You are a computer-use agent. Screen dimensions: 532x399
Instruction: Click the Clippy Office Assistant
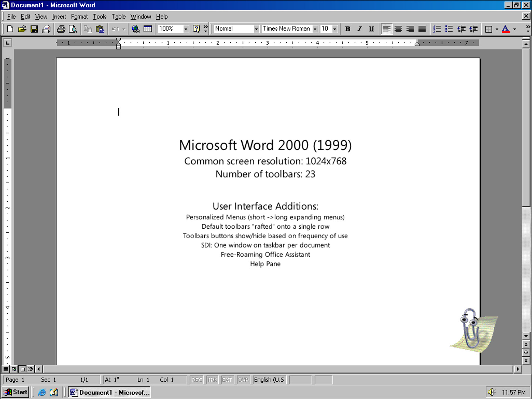click(x=474, y=330)
